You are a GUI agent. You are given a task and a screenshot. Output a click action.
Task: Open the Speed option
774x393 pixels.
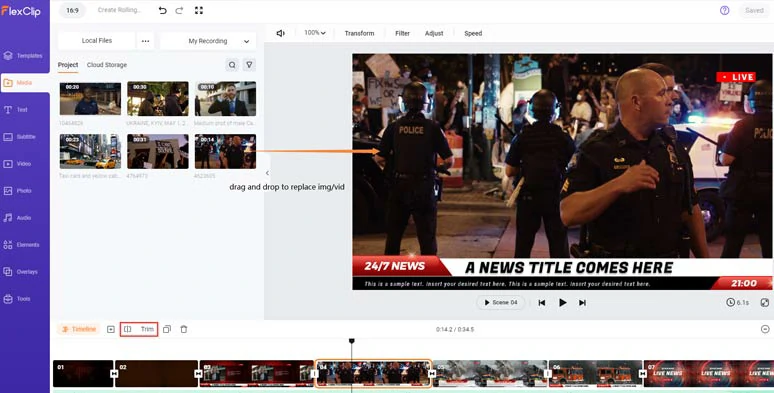[473, 33]
